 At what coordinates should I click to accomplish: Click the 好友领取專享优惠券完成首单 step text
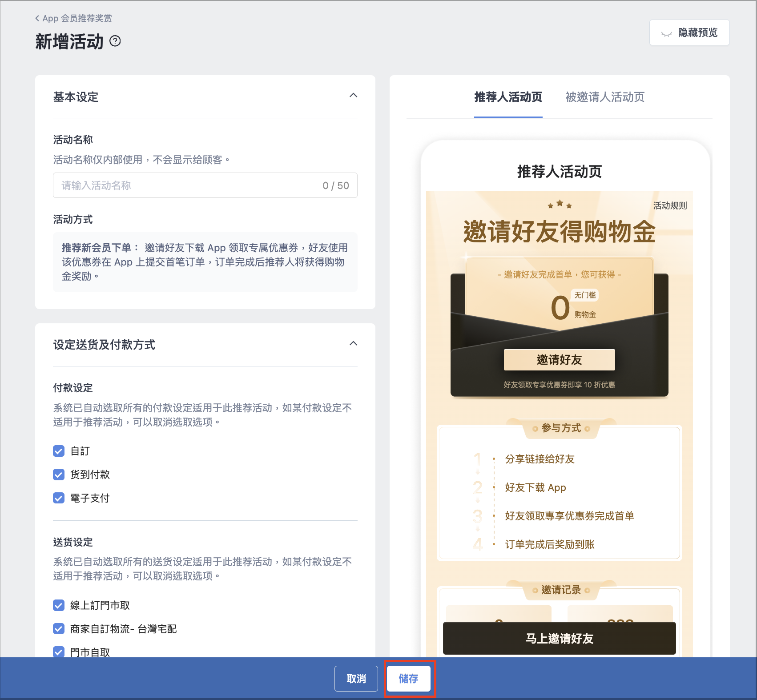point(570,516)
